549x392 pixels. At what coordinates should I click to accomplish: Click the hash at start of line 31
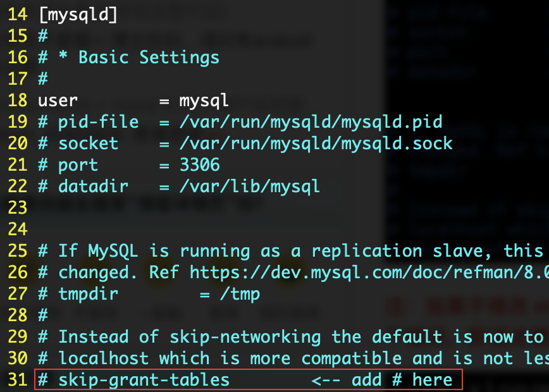(x=43, y=380)
